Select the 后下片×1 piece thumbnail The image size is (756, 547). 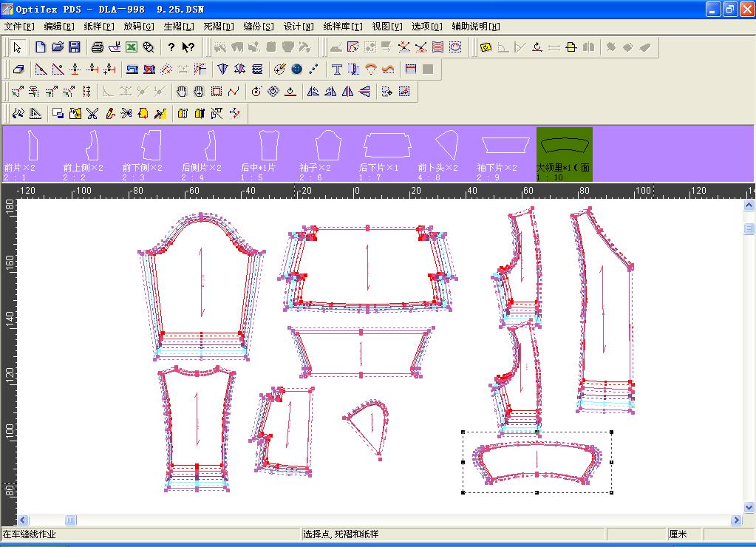click(x=387, y=154)
